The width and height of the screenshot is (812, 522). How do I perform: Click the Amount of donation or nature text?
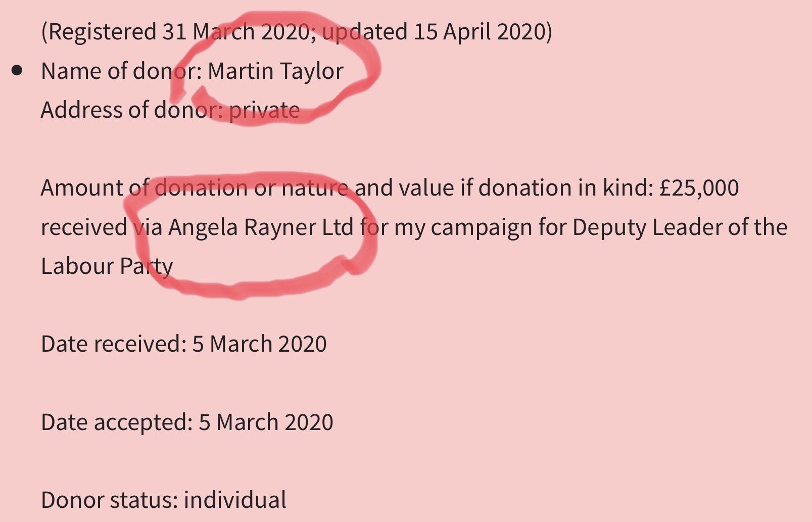[195, 188]
